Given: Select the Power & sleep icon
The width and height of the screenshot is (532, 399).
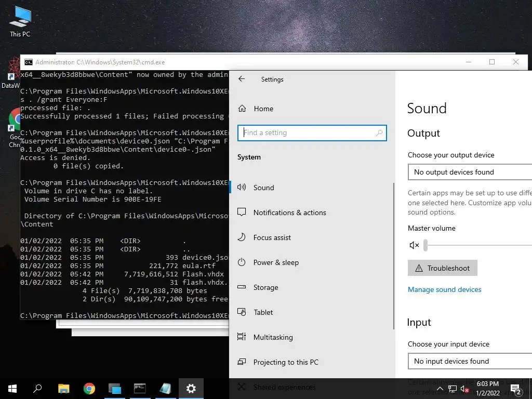Looking at the screenshot, I should coord(242,262).
